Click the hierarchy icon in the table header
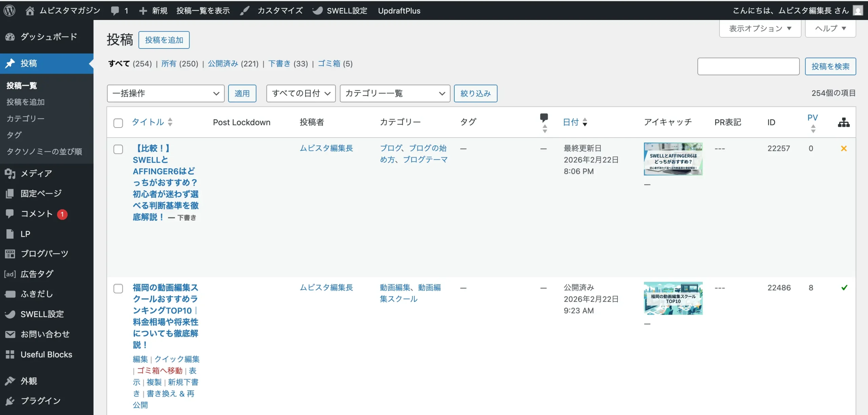Screen dimensions: 868x415 tap(844, 122)
